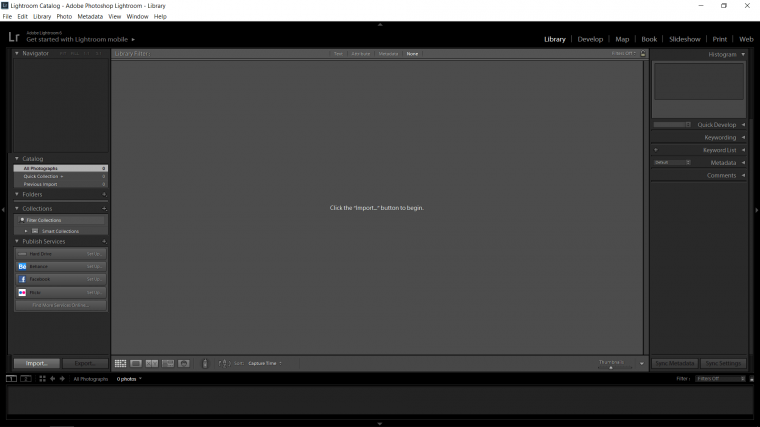The height and width of the screenshot is (427, 760).
Task: Click the Smart Collections set icon
Action: click(35, 231)
